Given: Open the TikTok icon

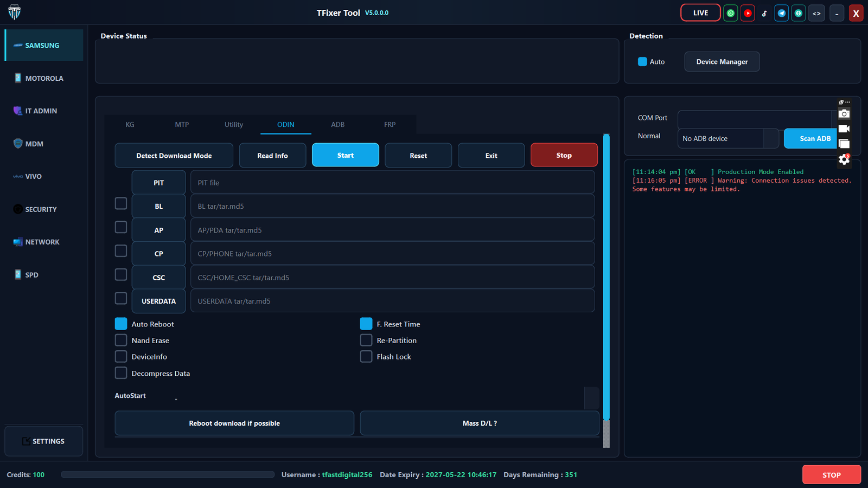Looking at the screenshot, I should [764, 13].
